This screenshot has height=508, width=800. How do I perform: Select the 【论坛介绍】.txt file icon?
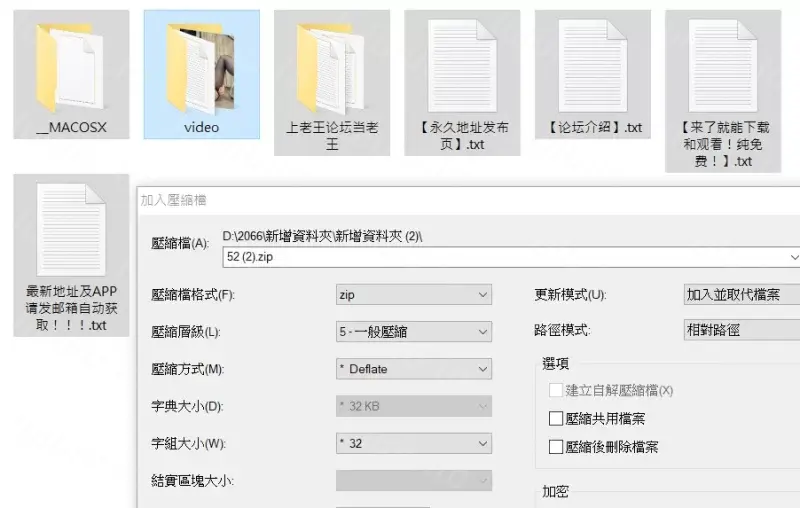tap(593, 66)
